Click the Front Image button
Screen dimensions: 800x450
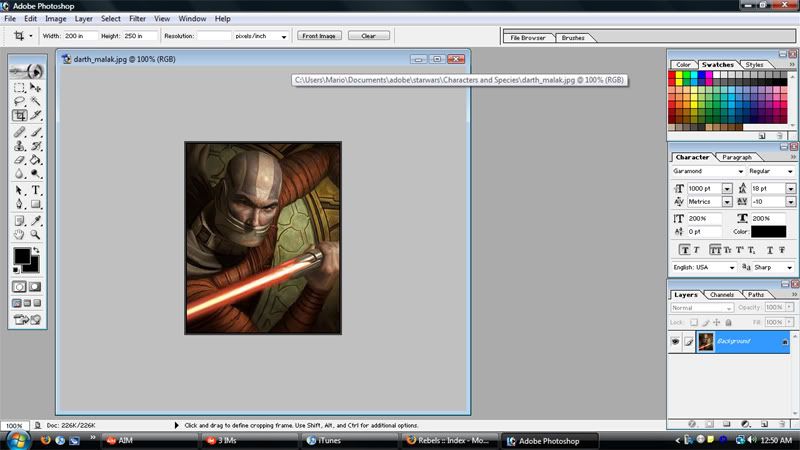pos(319,36)
